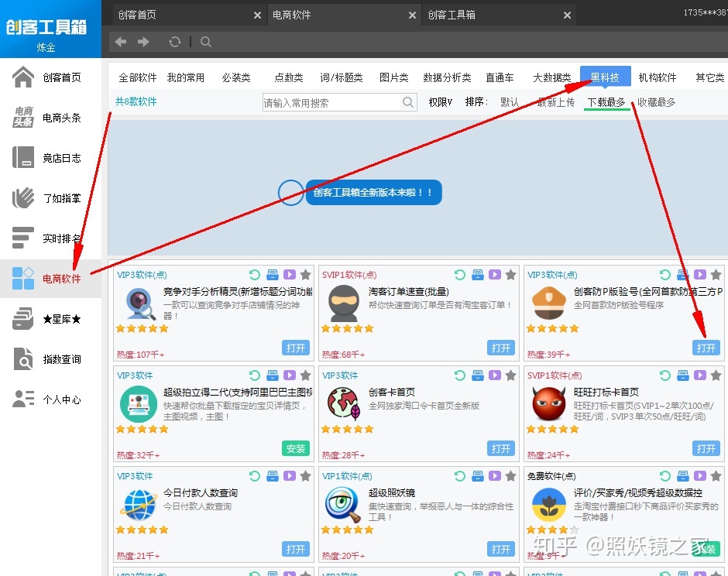Open ★星库★ in the sidebar
This screenshot has width=728, height=576.
tap(50, 319)
